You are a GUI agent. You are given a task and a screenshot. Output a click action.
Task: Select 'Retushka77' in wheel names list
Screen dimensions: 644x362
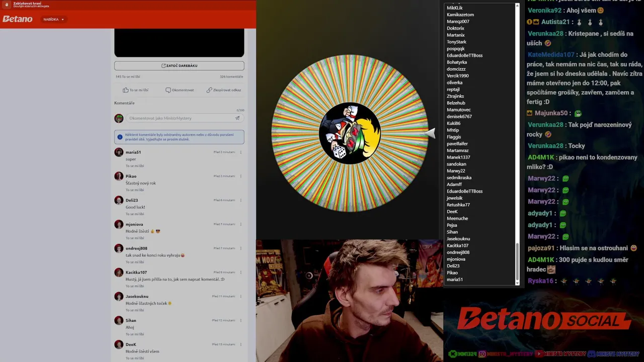[x=458, y=205]
